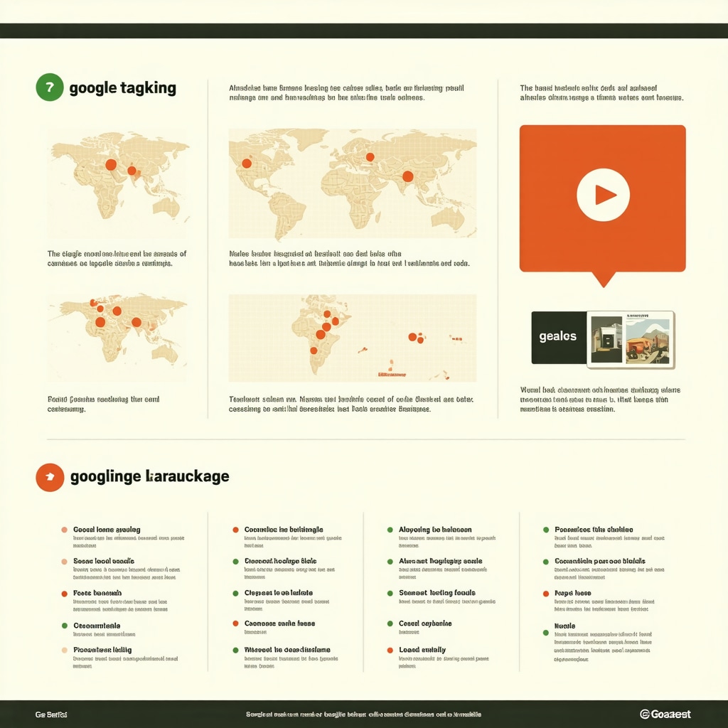Open the gealas thumbnail card
Screen dimensions: 728x728
(631, 340)
